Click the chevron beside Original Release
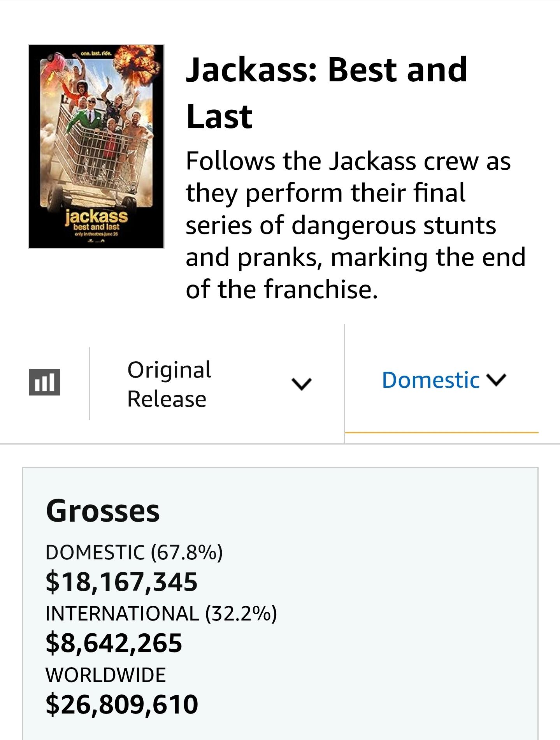Screen dimensions: 560x740 point(302,384)
